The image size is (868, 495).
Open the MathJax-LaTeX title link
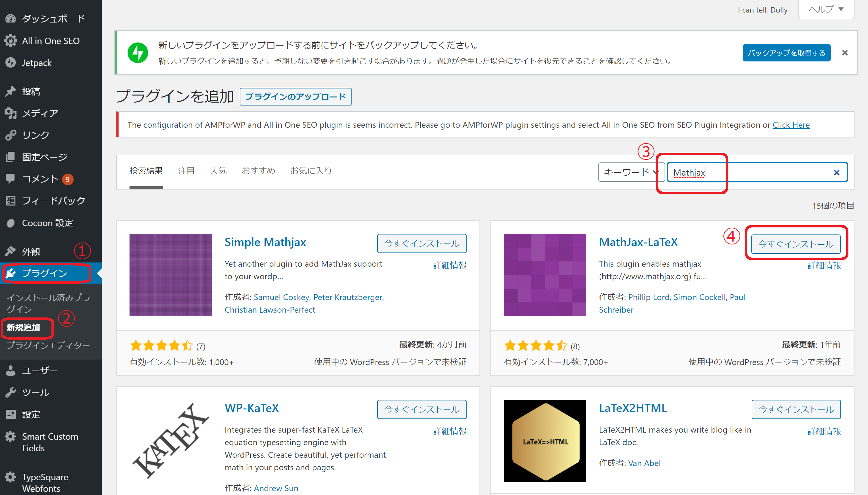[639, 242]
